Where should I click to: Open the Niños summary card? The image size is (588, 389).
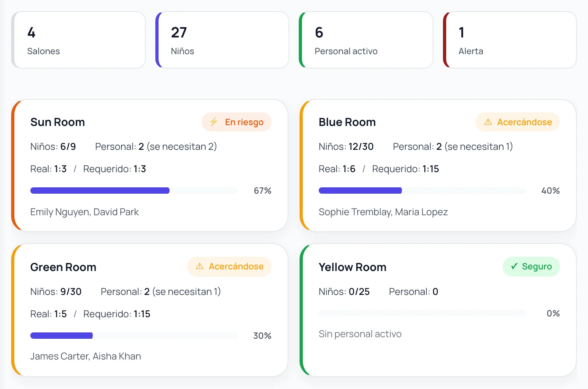(222, 40)
